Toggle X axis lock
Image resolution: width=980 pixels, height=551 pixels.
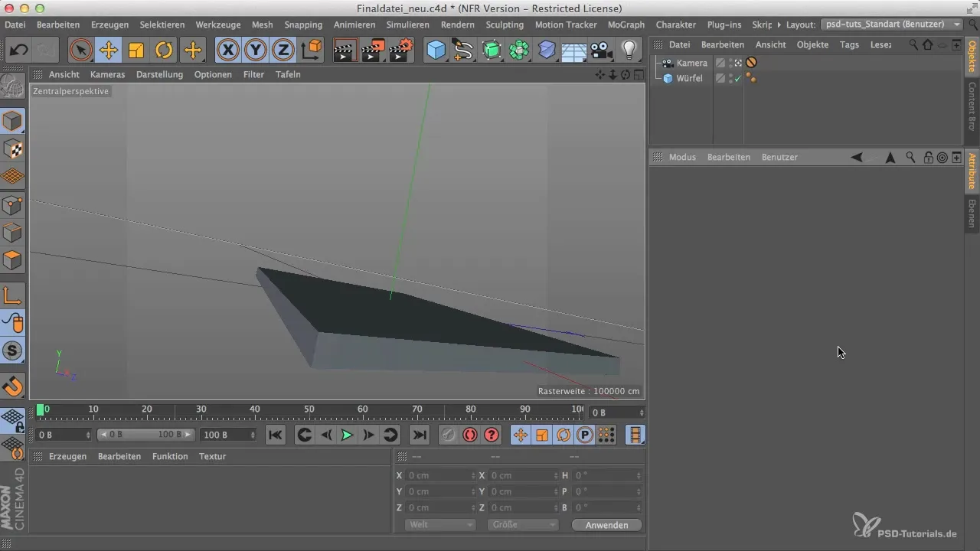tap(227, 51)
